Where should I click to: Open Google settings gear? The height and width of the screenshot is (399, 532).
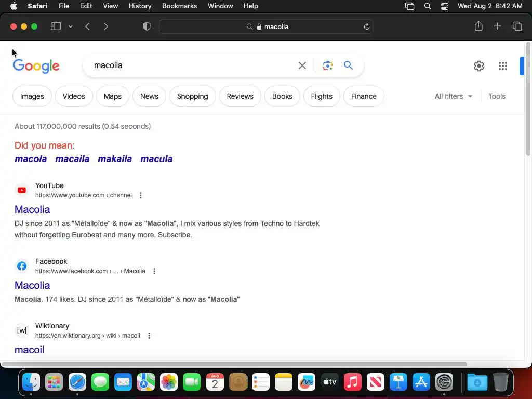point(478,66)
